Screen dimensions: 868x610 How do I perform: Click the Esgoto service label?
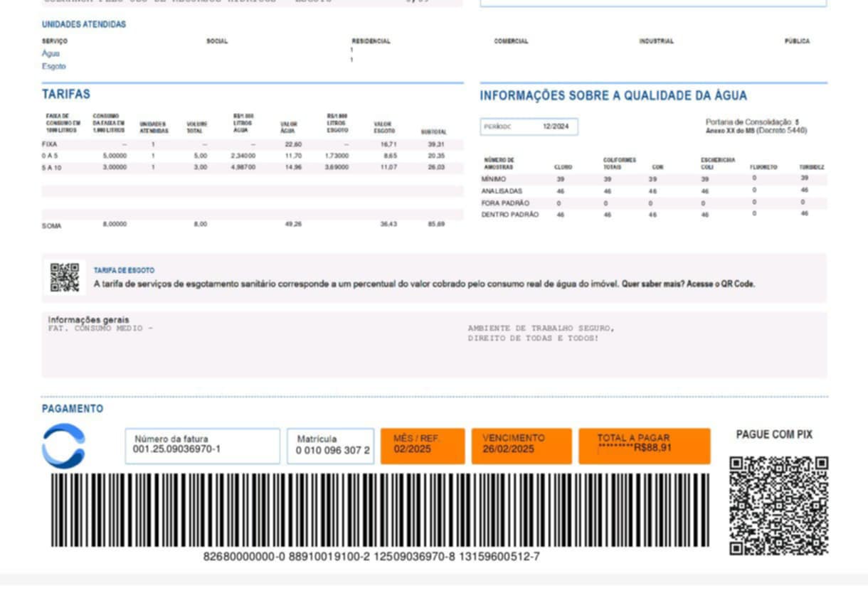tap(53, 66)
